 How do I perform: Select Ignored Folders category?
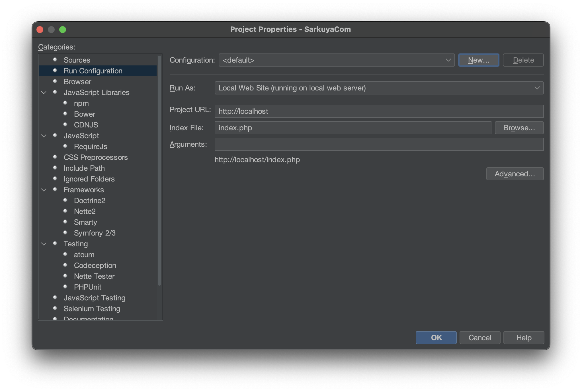coord(89,179)
